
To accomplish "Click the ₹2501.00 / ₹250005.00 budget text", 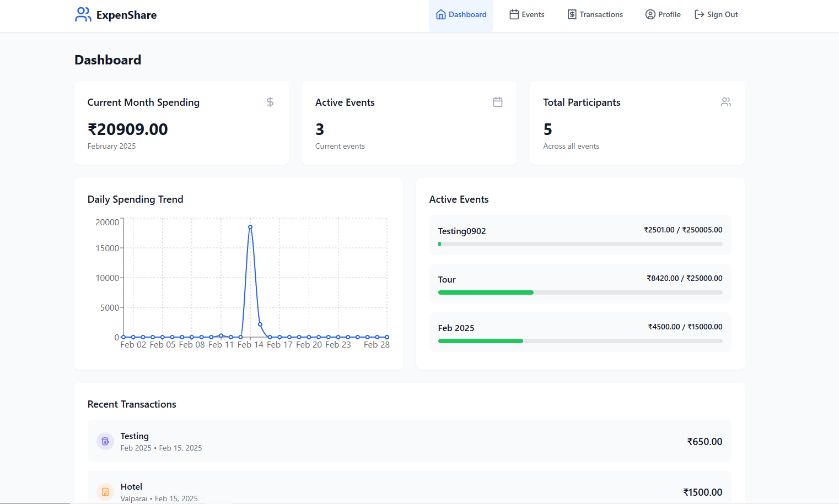I will (683, 230).
